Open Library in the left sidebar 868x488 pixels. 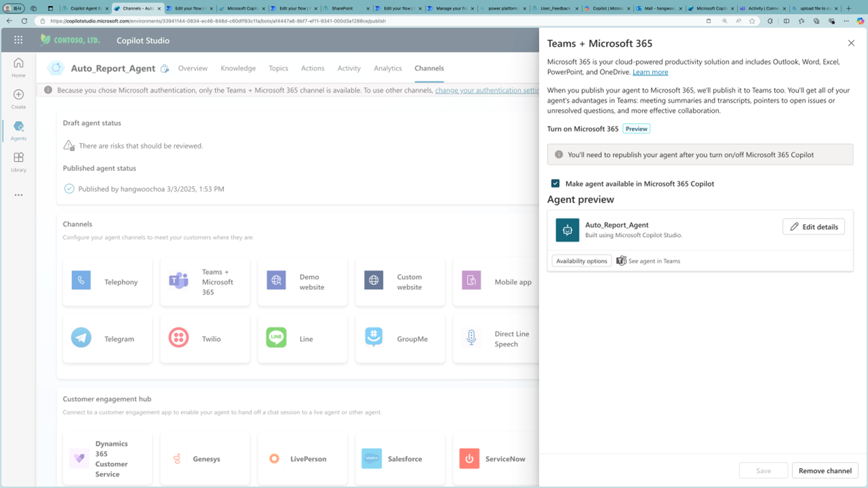(x=18, y=161)
